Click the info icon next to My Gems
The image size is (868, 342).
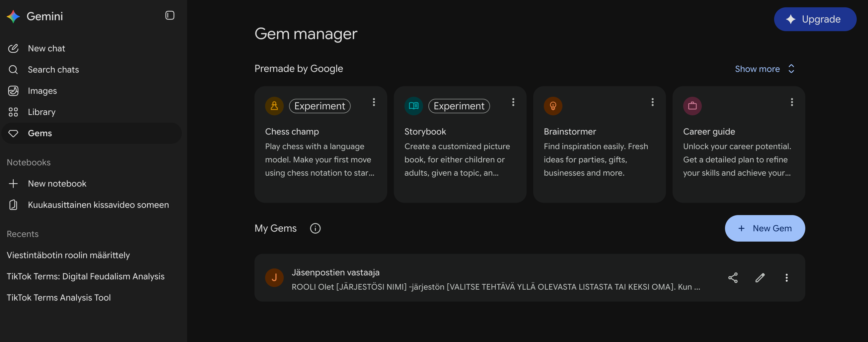(x=316, y=229)
